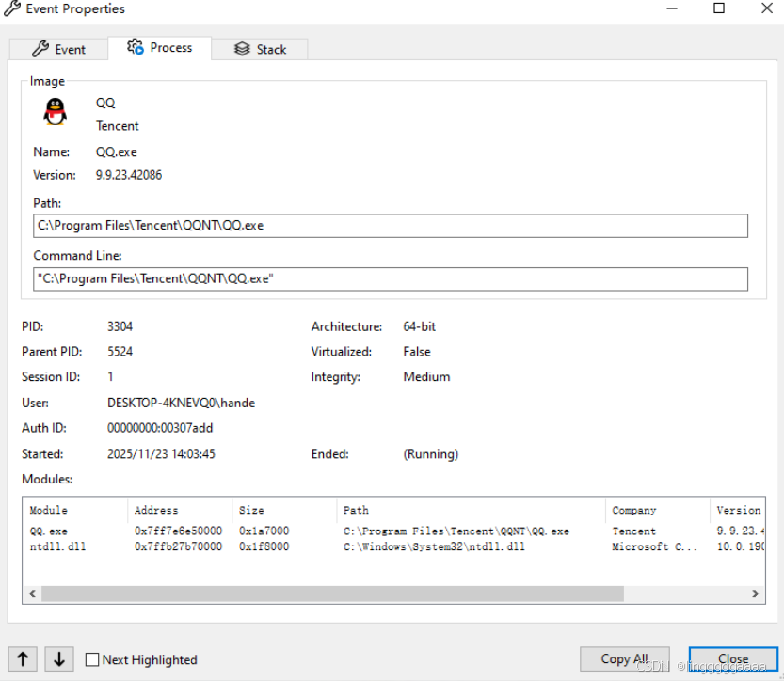Go to next event with down arrow

pos(59,659)
